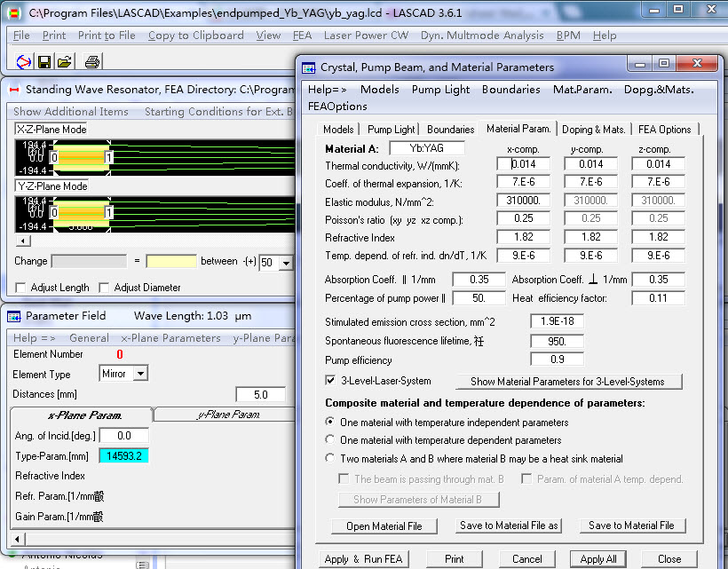Viewport: 728px width, 569px height.
Task: Click the Crystal, Pump Beam dialog window icon
Action: coord(309,68)
